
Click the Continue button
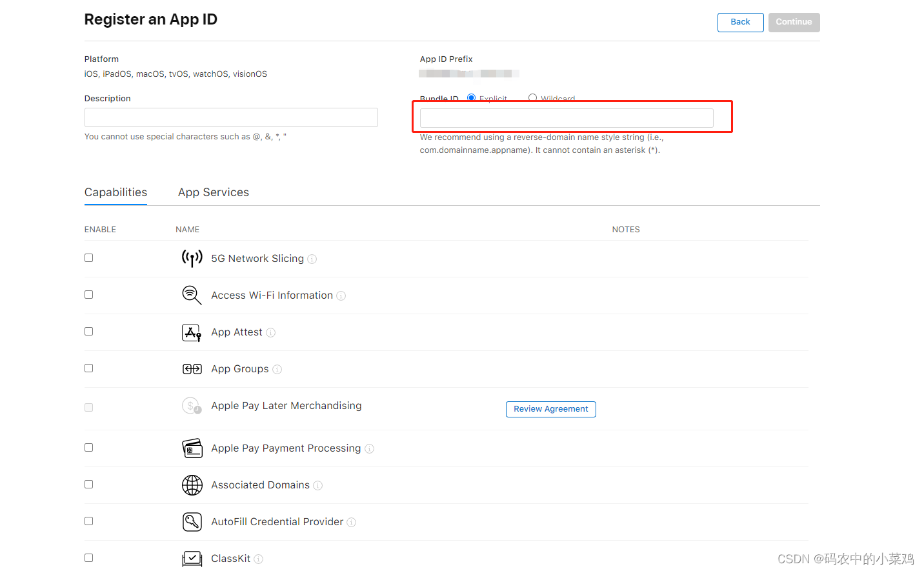(x=794, y=22)
